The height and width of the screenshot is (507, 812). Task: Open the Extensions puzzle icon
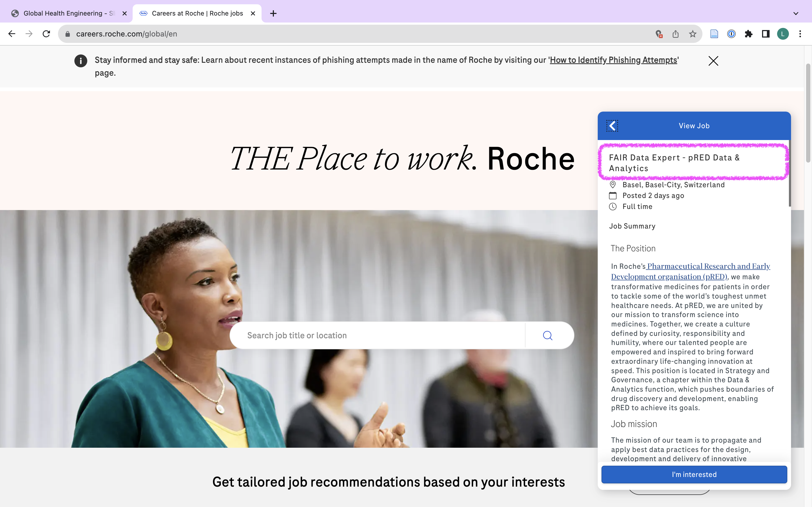pos(748,34)
